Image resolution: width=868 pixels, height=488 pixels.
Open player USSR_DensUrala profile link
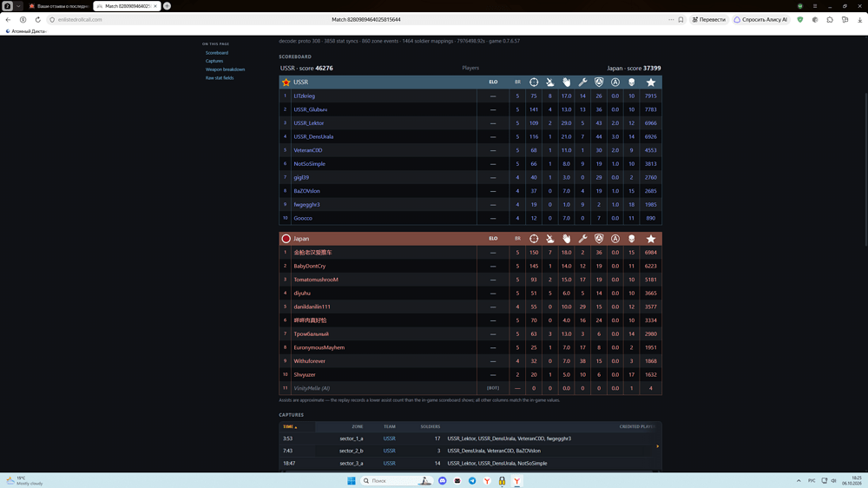point(313,137)
